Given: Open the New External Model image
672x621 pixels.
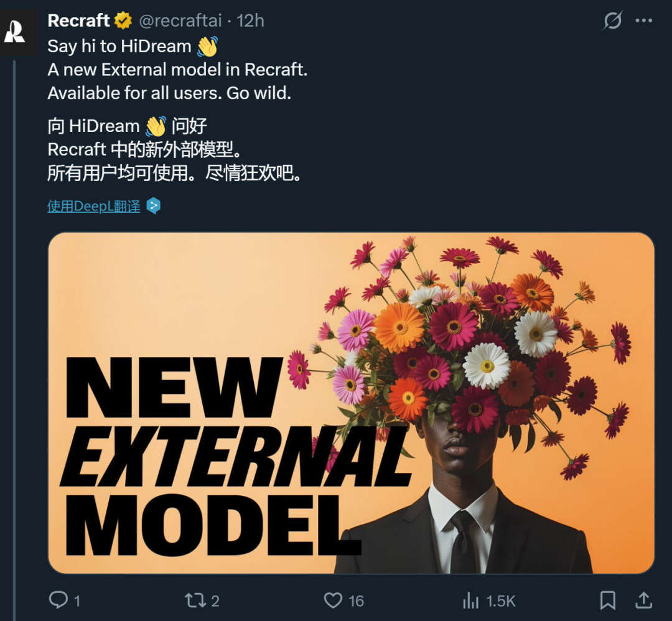Looking at the screenshot, I should point(351,403).
